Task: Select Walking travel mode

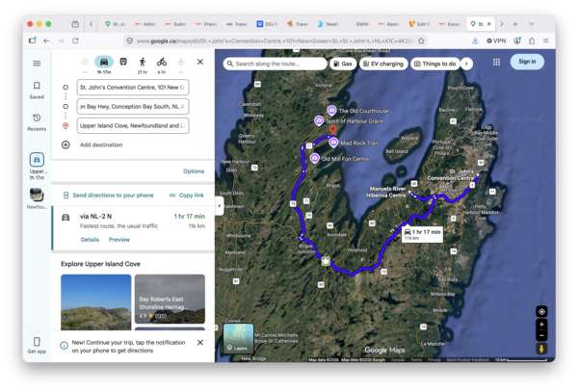Action: [x=143, y=62]
